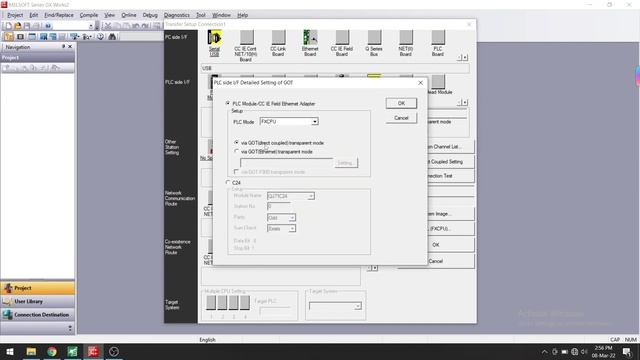Screen dimensions: 640x360
Task: Click the GX Works2 taskbar icon
Action: tap(93, 351)
